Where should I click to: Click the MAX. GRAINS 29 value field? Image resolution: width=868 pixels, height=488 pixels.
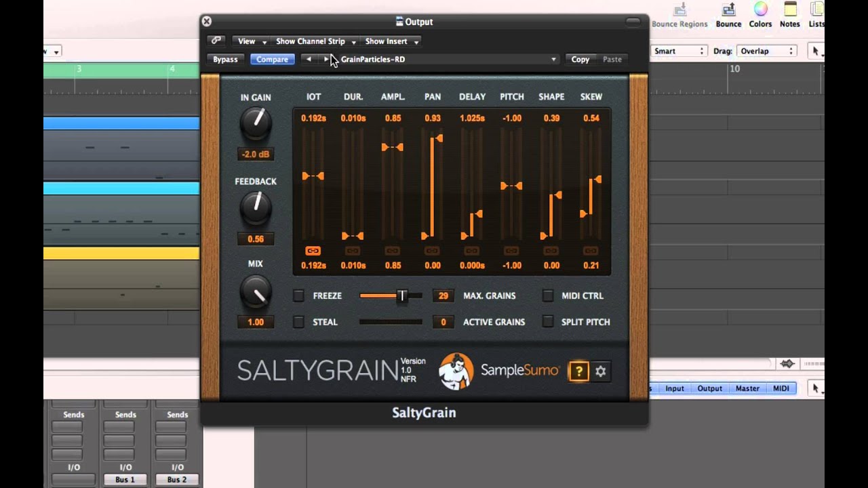coord(443,296)
